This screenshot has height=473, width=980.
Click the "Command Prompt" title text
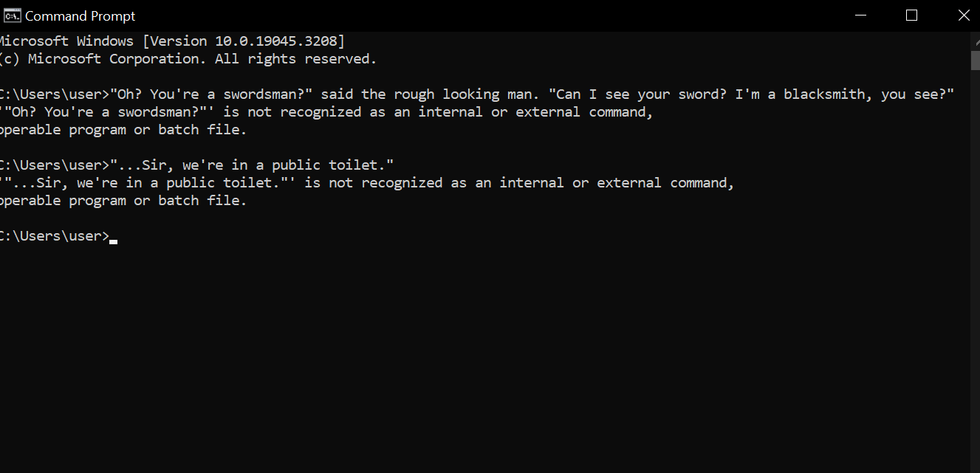point(80,15)
